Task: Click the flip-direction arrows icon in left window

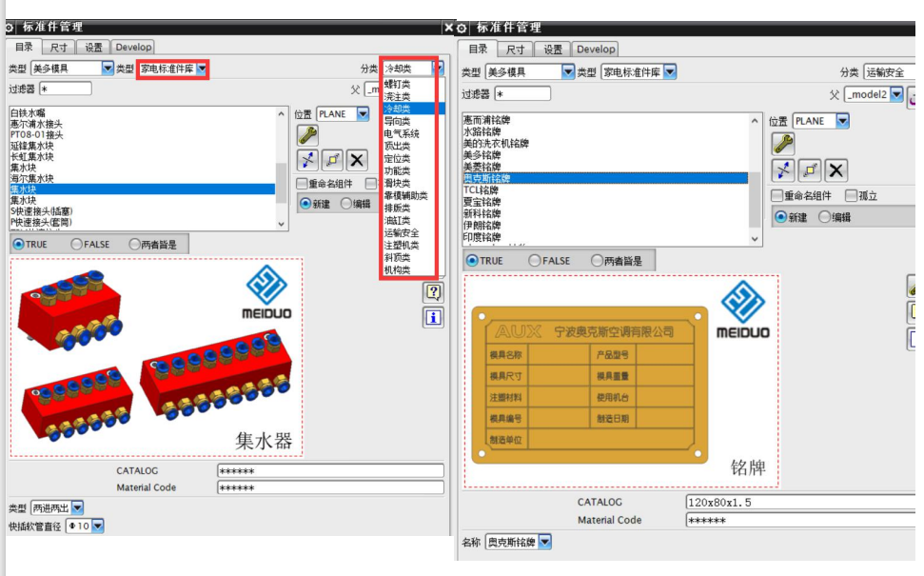Action: (x=307, y=160)
